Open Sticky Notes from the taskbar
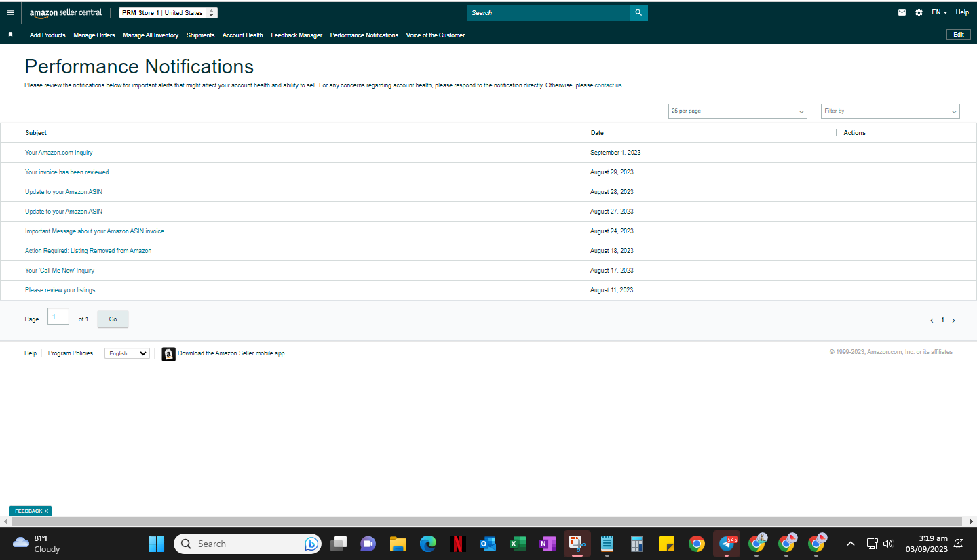 click(666, 544)
